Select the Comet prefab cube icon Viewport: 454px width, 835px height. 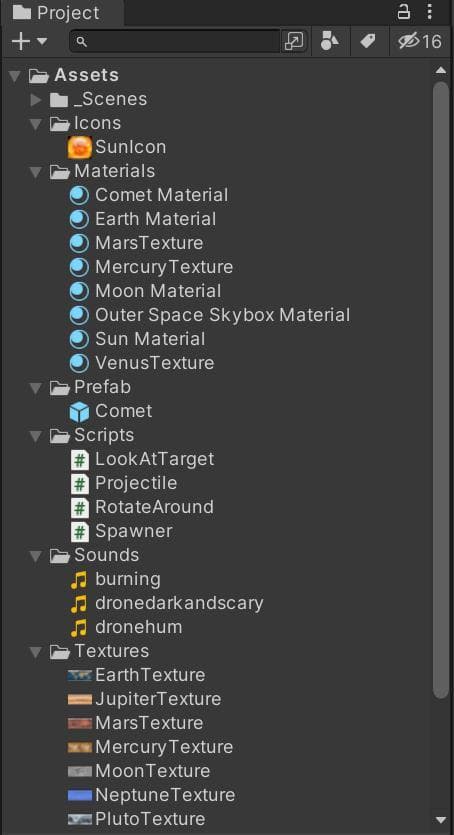pos(79,412)
